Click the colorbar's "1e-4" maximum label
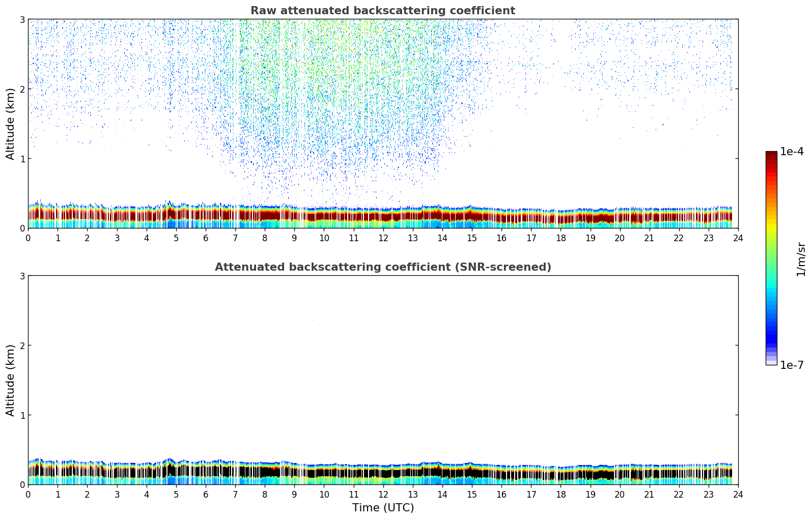The image size is (812, 519). (792, 152)
